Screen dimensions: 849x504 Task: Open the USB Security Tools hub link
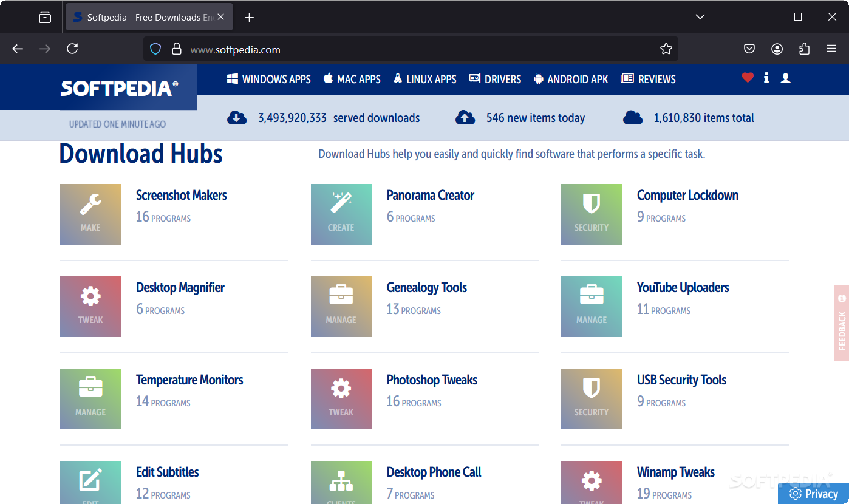681,380
